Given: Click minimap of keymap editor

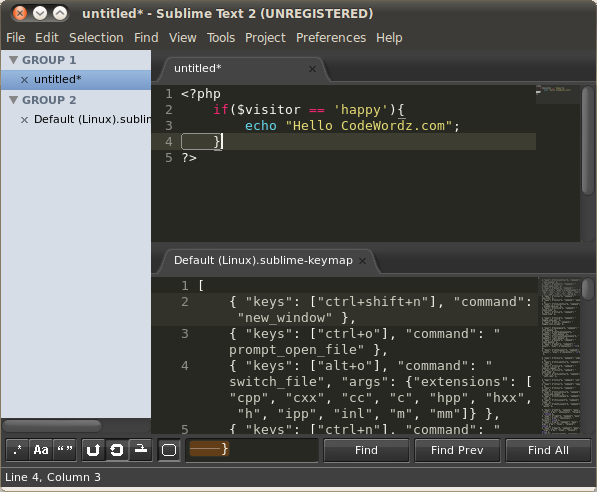Looking at the screenshot, I should click(560, 356).
